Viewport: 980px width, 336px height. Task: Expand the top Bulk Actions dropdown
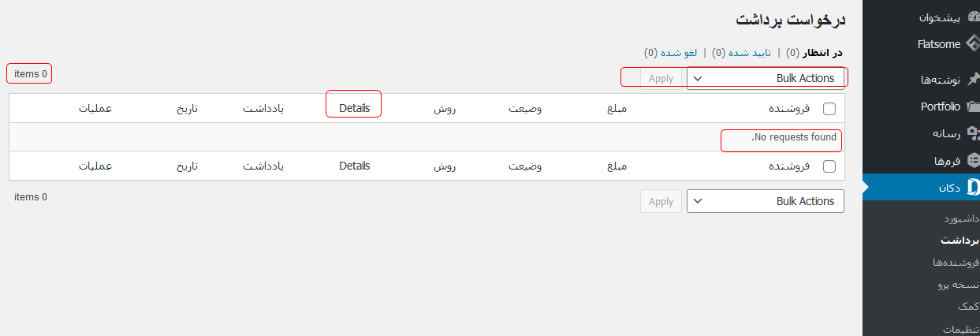(x=766, y=78)
